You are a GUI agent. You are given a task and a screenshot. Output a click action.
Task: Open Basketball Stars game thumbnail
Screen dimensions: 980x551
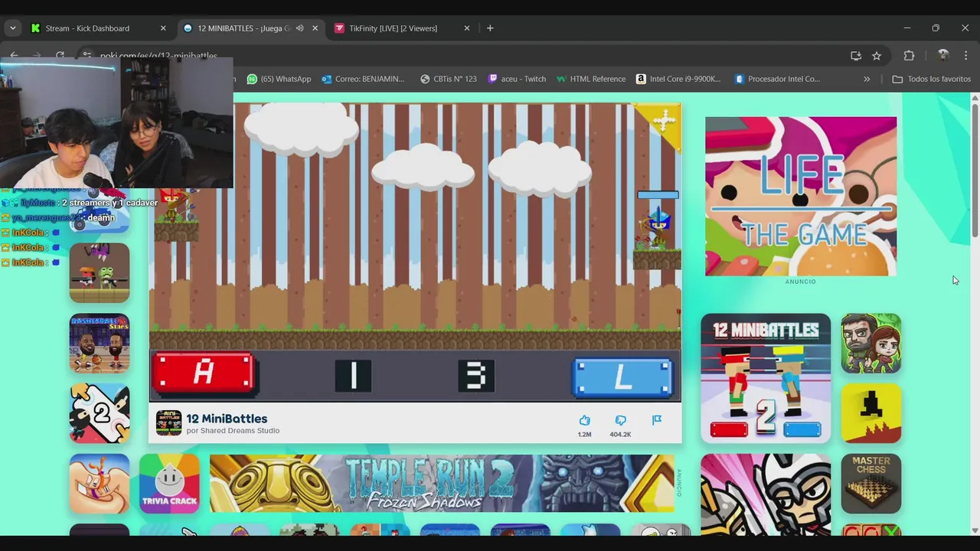click(100, 343)
